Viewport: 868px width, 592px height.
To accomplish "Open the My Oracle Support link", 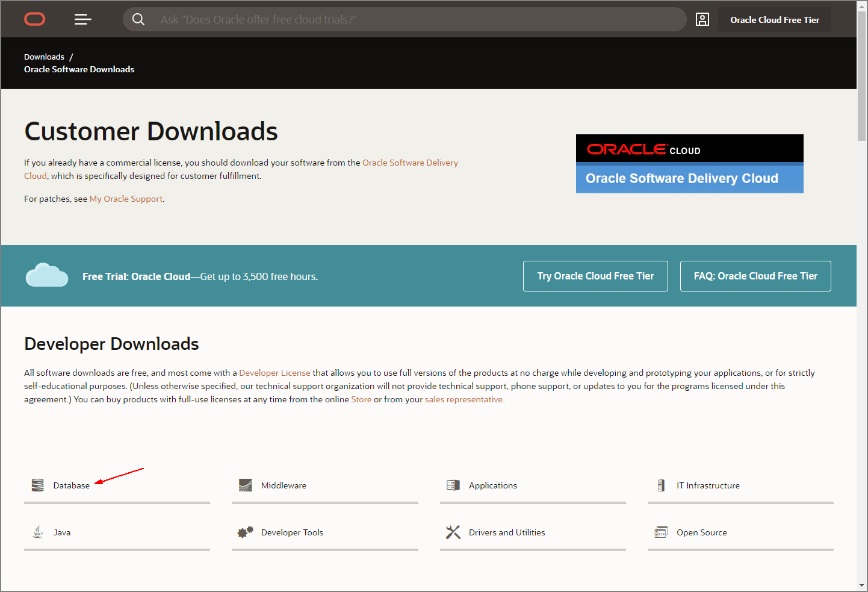I will (x=126, y=199).
